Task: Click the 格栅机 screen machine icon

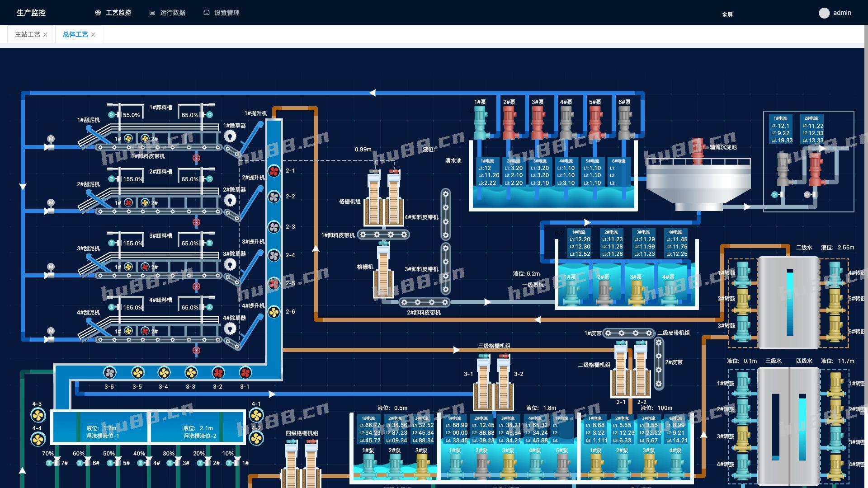Action: (x=383, y=271)
